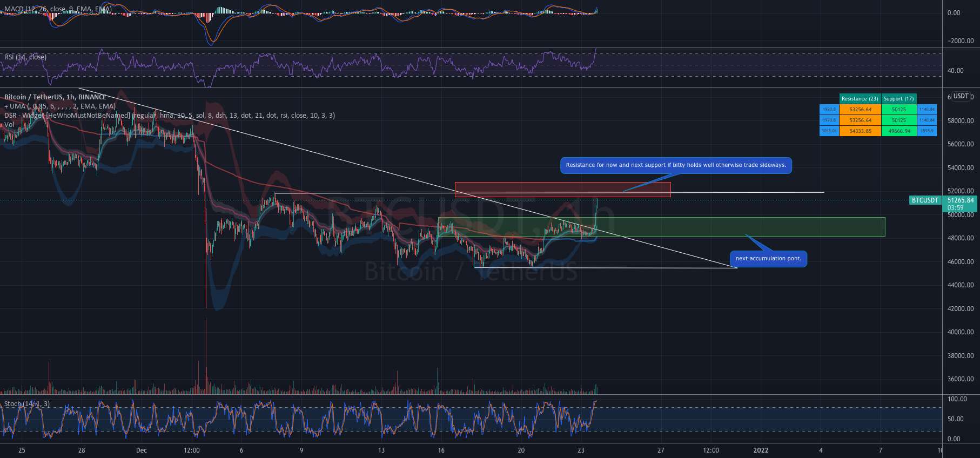Click the '20' date label on time axis
The image size is (980, 458).
521,450
